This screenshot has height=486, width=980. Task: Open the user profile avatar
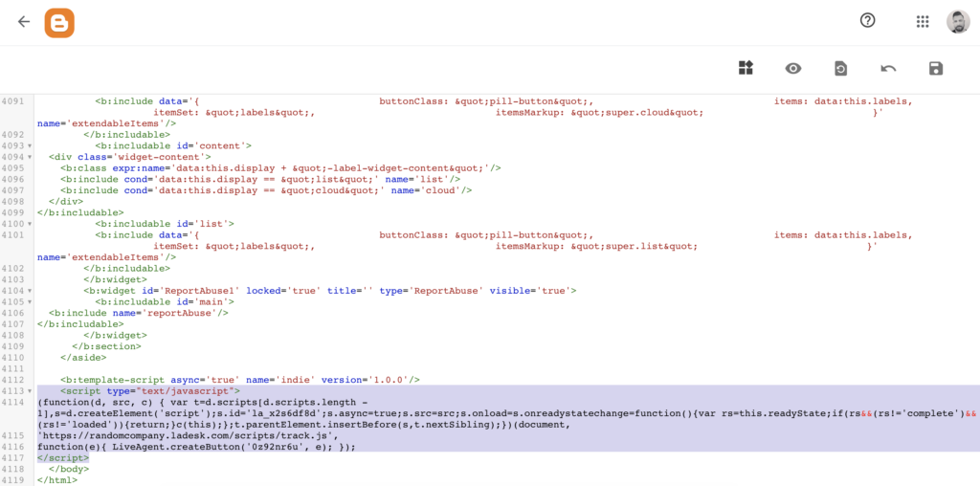pos(958,21)
